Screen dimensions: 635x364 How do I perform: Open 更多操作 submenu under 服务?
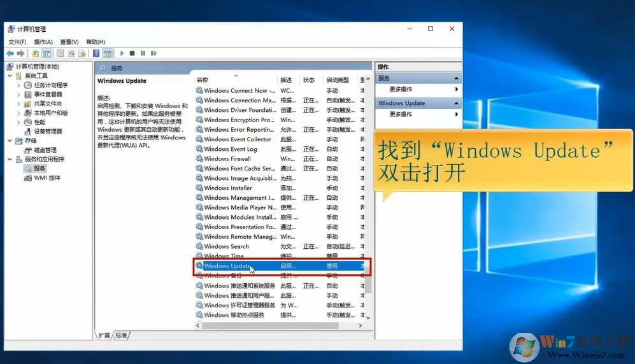coord(457,89)
